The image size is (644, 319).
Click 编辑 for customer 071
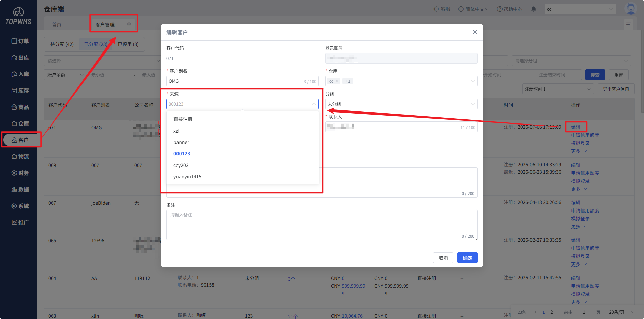pos(576,127)
